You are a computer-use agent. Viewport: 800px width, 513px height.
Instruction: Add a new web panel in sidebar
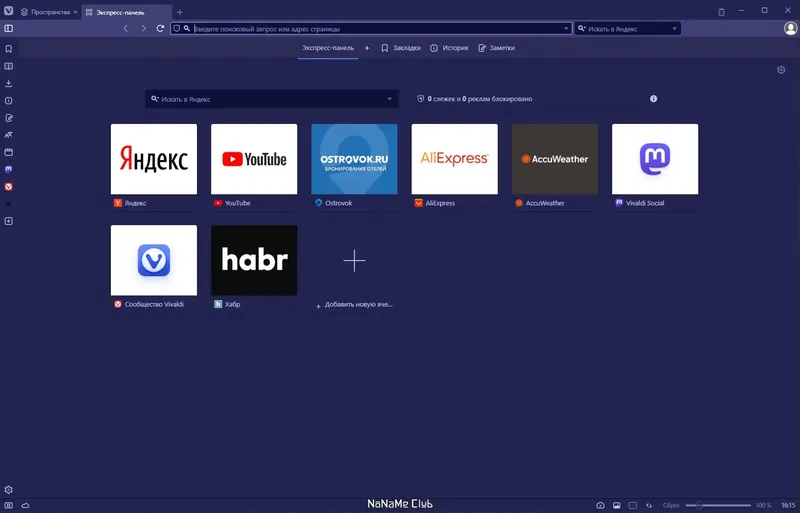(9, 221)
